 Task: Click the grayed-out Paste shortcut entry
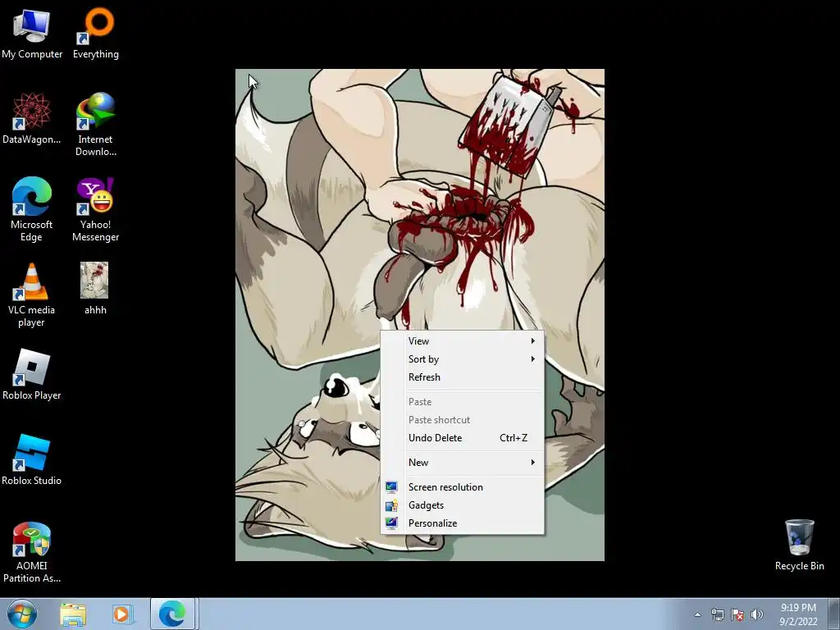(x=463, y=420)
